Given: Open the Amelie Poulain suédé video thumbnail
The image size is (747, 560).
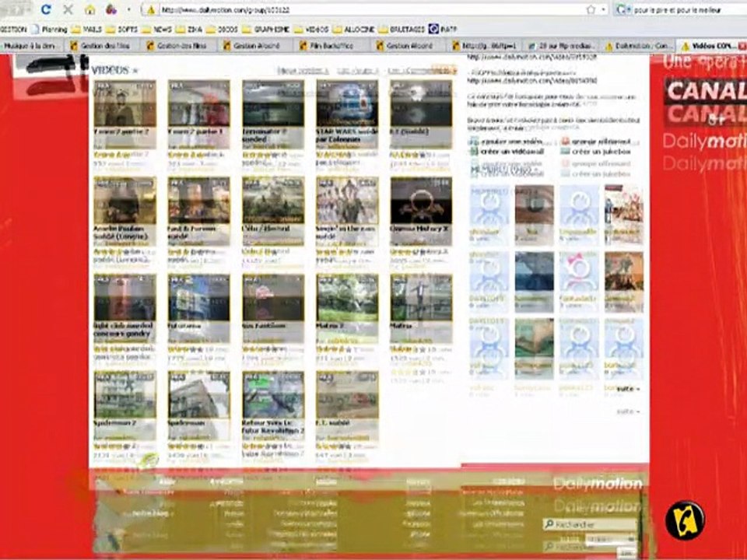Looking at the screenshot, I should (124, 201).
